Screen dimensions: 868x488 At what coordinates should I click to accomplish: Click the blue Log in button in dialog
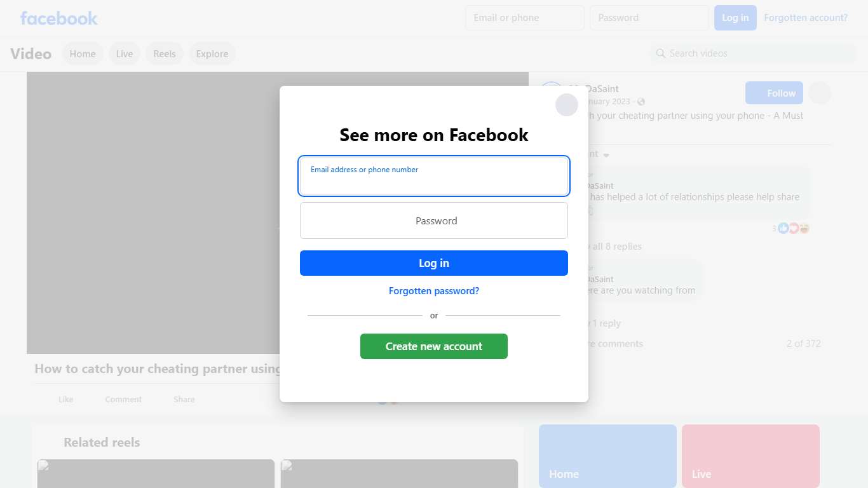(x=434, y=263)
